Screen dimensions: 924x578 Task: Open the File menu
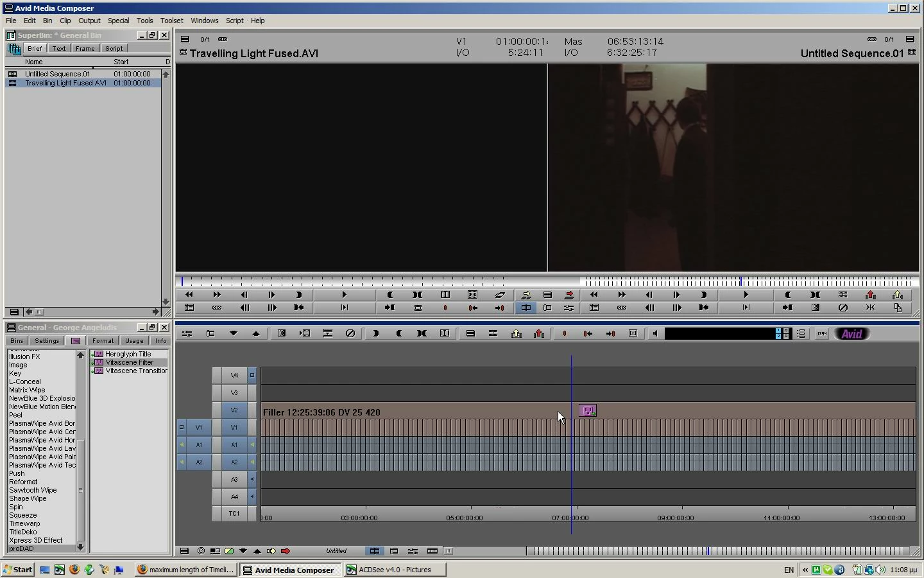point(11,21)
